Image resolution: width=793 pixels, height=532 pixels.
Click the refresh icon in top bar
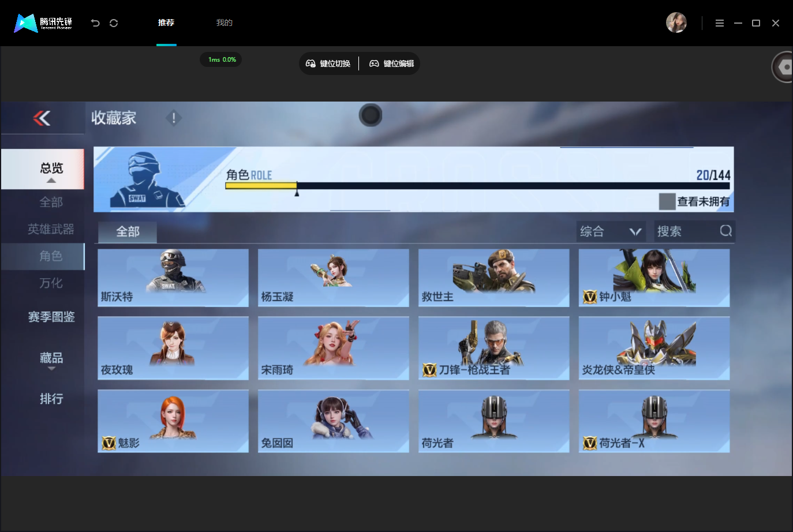(x=114, y=23)
